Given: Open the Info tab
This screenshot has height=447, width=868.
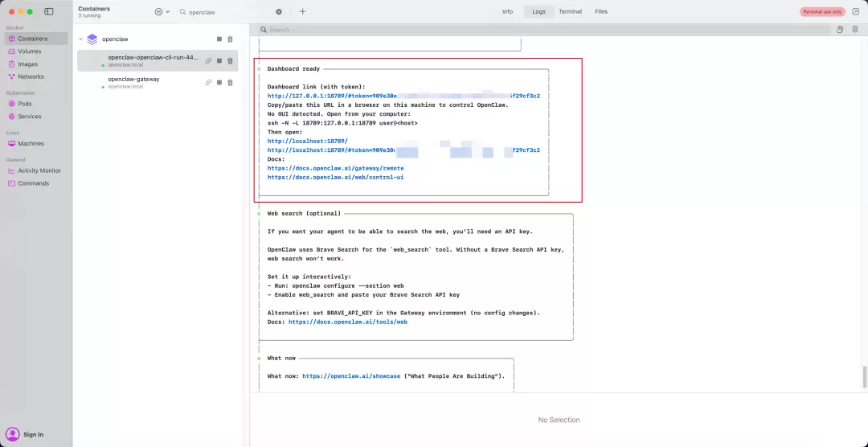Looking at the screenshot, I should click(508, 12).
